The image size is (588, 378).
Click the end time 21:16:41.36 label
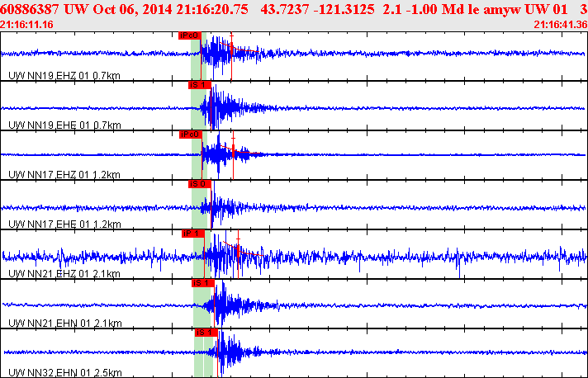(561, 25)
